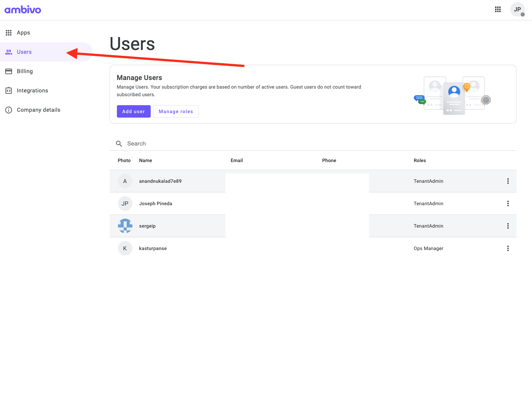The image size is (532, 409).
Task: Click the Integrations icon in sidebar
Action: (x=9, y=91)
